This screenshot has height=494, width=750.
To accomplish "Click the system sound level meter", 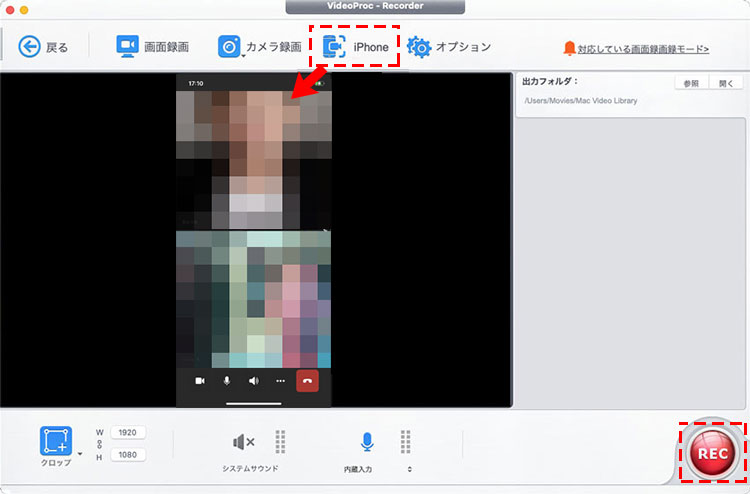I will coord(280,441).
